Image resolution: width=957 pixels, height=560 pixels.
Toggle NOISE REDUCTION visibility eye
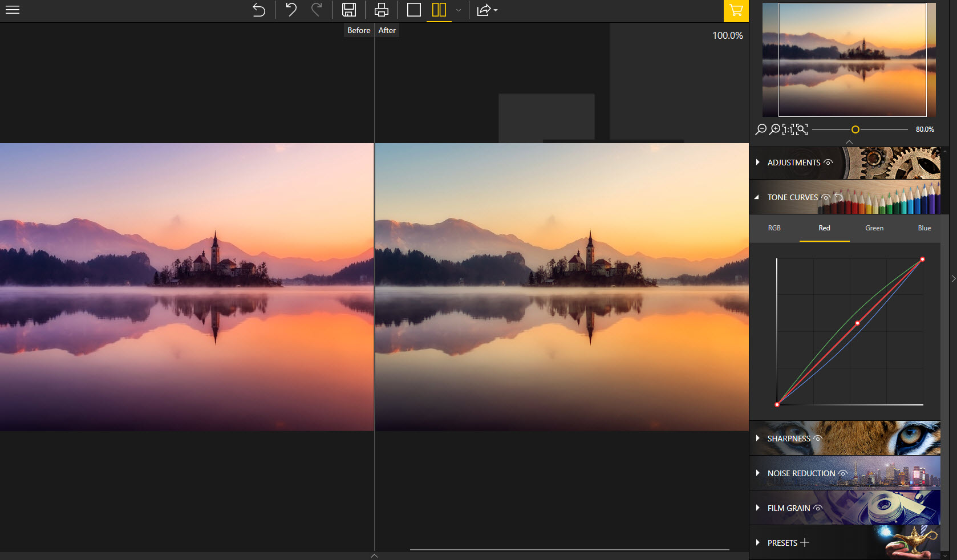click(843, 473)
